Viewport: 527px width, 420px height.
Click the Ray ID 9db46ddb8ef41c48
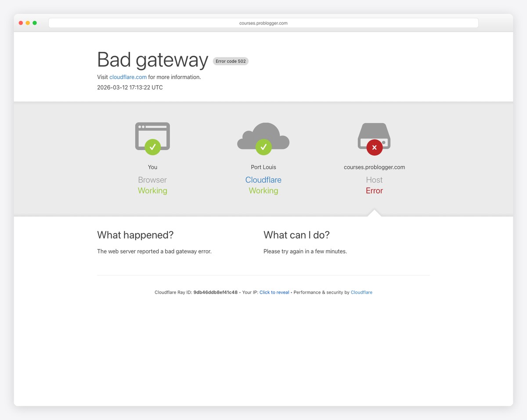pos(215,292)
